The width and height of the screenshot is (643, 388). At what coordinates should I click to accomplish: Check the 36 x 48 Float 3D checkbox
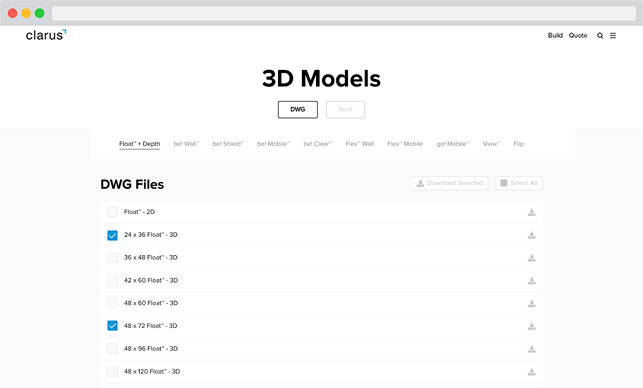point(112,258)
